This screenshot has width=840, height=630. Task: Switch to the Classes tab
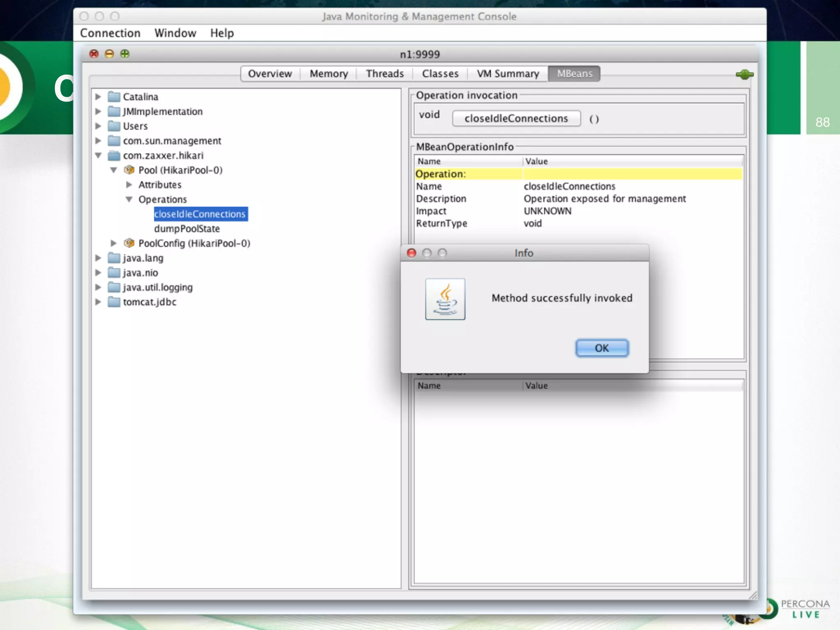pyautogui.click(x=440, y=74)
